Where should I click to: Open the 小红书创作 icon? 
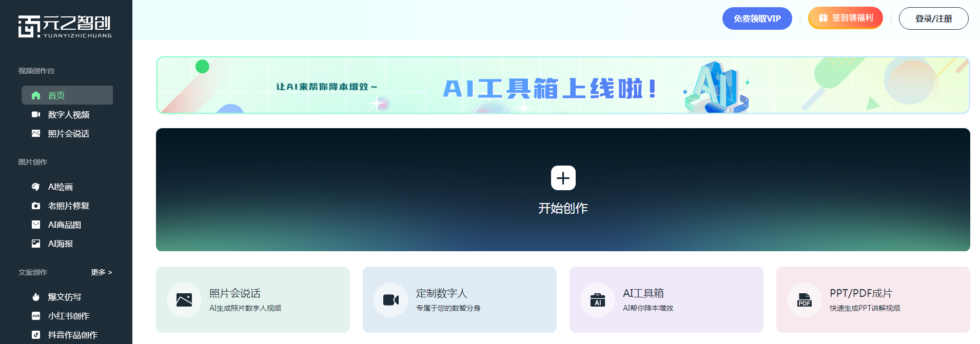[36, 316]
